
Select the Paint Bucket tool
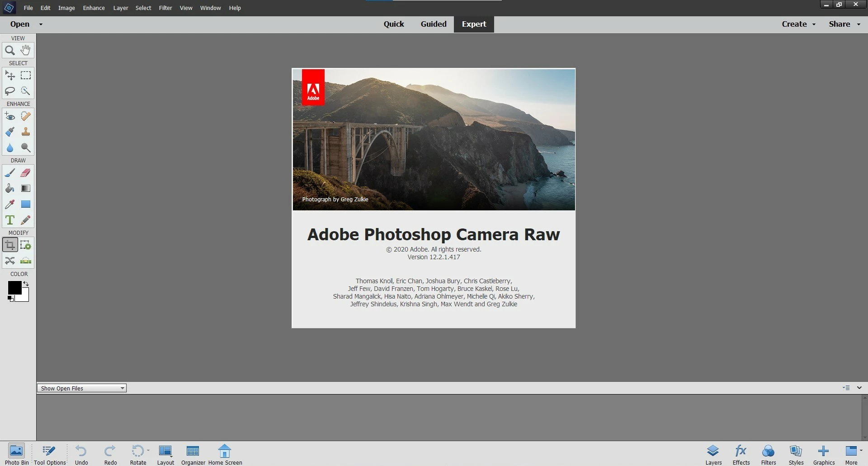[10, 188]
